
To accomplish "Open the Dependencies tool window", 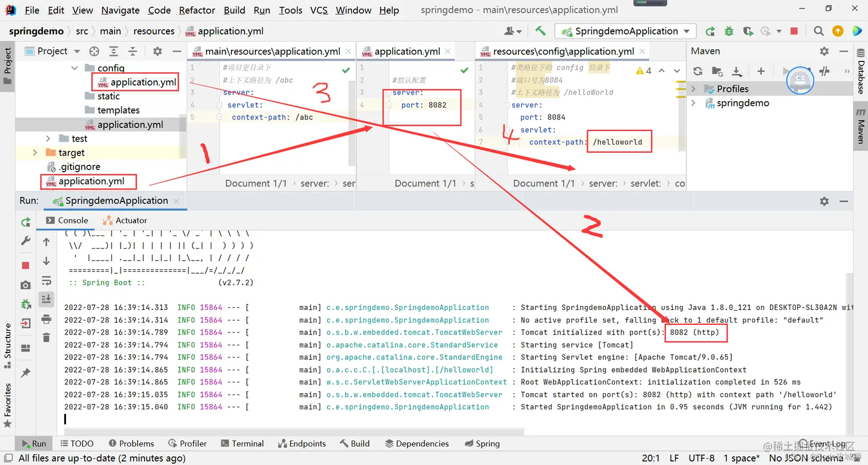I will [417, 444].
